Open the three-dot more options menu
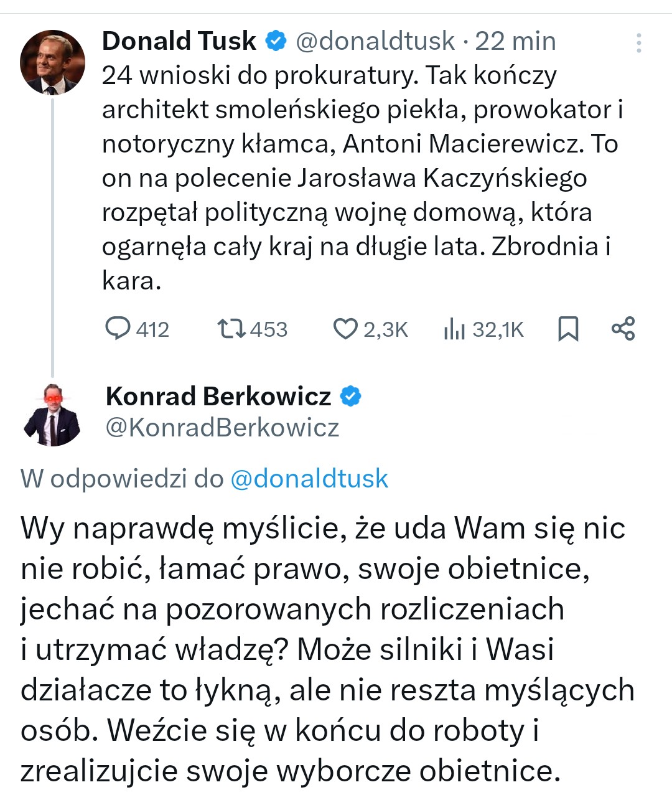The width and height of the screenshot is (672, 805). pyautogui.click(x=639, y=42)
